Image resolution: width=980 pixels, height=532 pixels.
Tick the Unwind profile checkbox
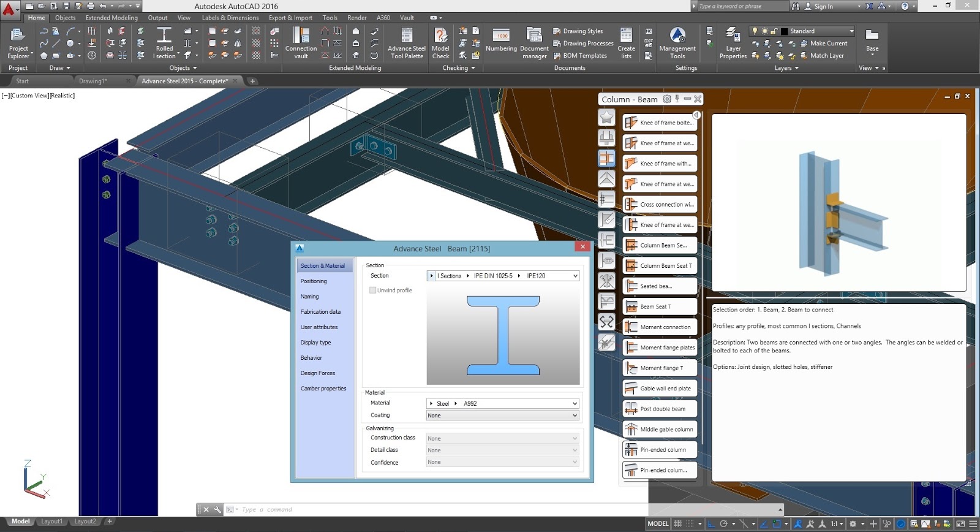tap(372, 290)
